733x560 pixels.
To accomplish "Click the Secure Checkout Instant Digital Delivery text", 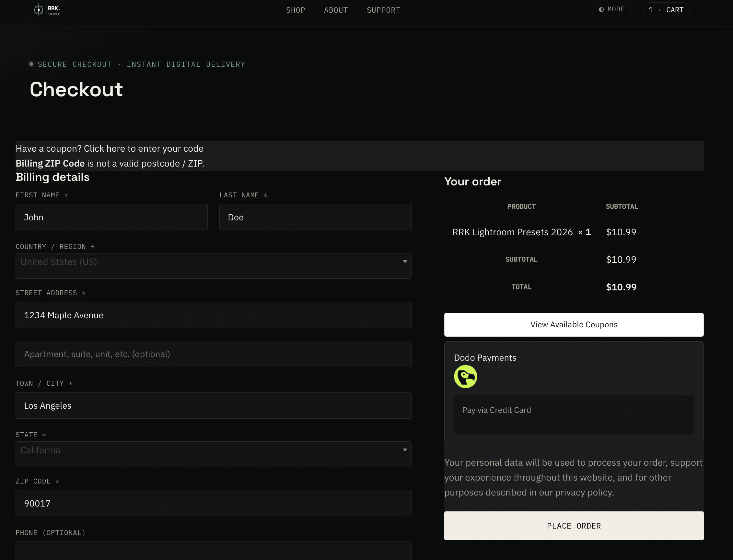I will (141, 64).
